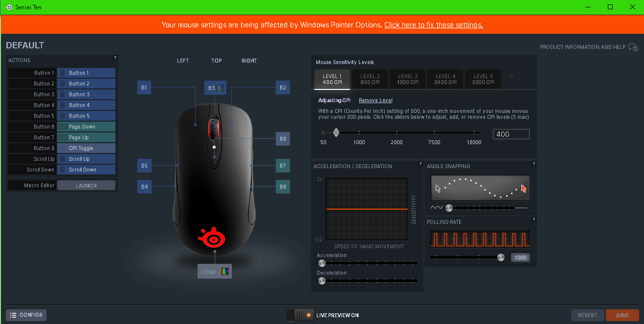Click the polling rate waveform preview
The width and height of the screenshot is (644, 324).
pos(480,239)
